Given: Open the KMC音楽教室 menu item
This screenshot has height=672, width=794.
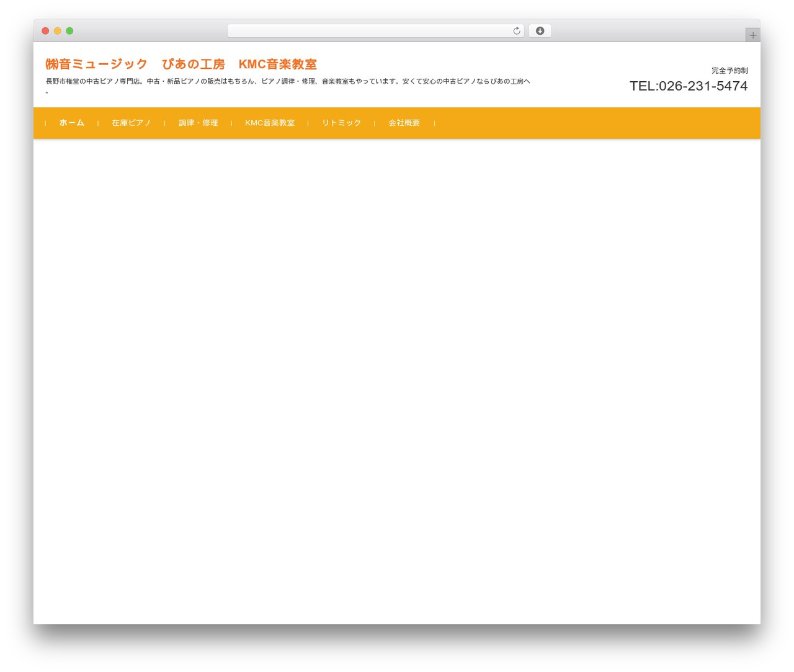Looking at the screenshot, I should [x=270, y=123].
